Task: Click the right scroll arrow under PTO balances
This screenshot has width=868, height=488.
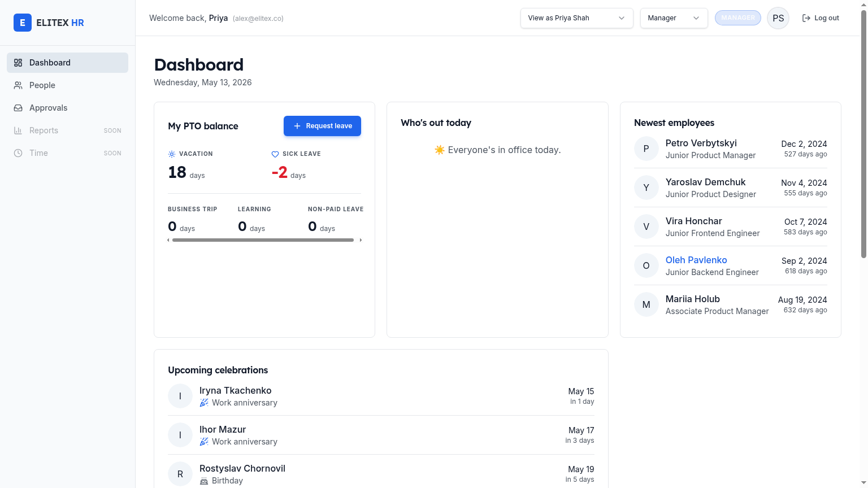Action: tap(361, 240)
